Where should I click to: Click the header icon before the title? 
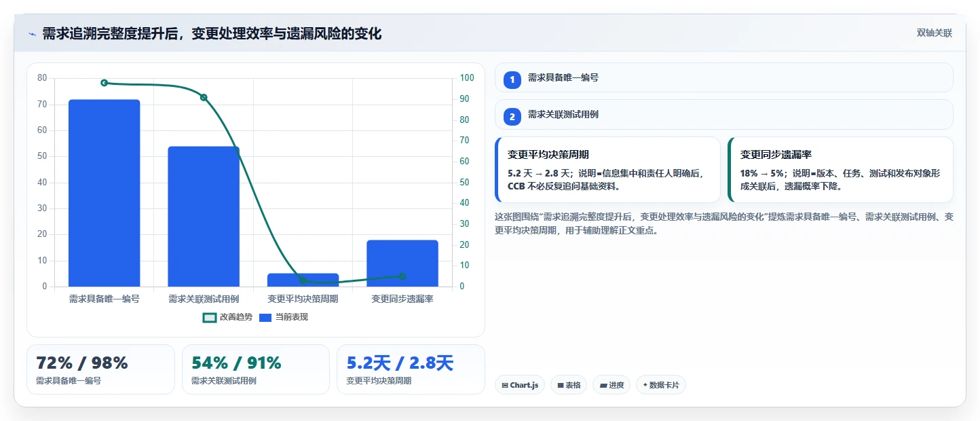32,34
